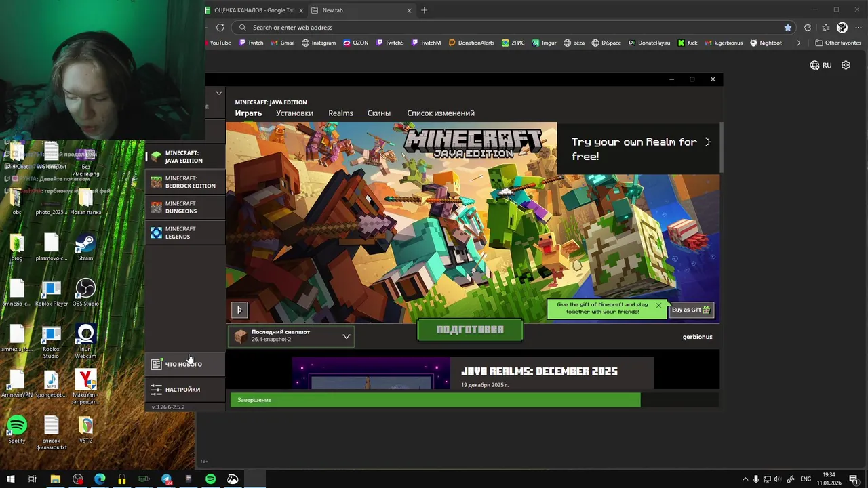Viewport: 868px width, 488px height.
Task: Switch to the Играть tab
Action: point(248,113)
